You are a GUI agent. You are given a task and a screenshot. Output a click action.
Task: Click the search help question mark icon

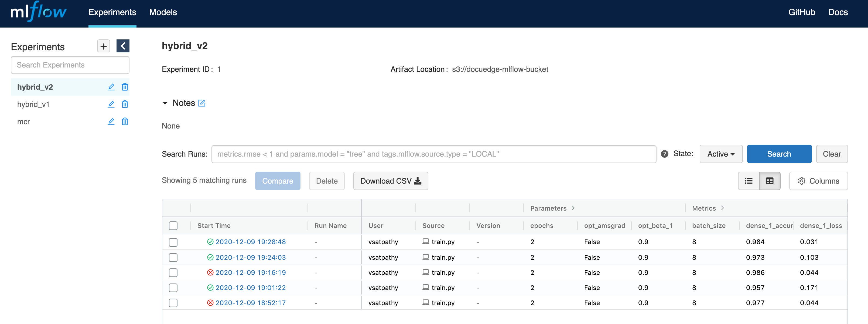click(664, 154)
